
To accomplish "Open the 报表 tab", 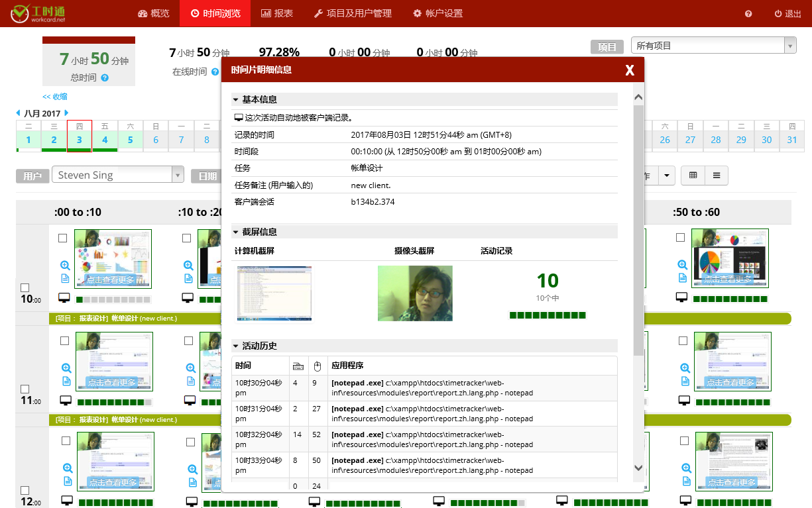I will [x=277, y=13].
